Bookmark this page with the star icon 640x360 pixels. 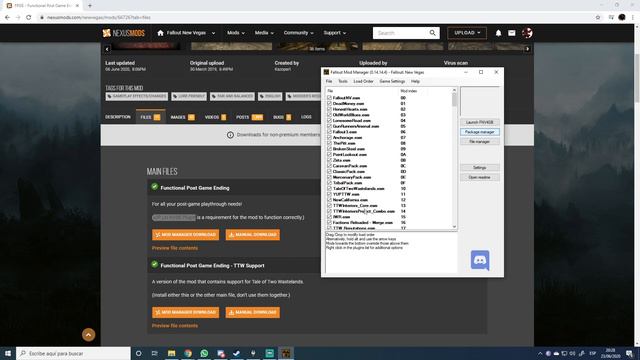598,18
